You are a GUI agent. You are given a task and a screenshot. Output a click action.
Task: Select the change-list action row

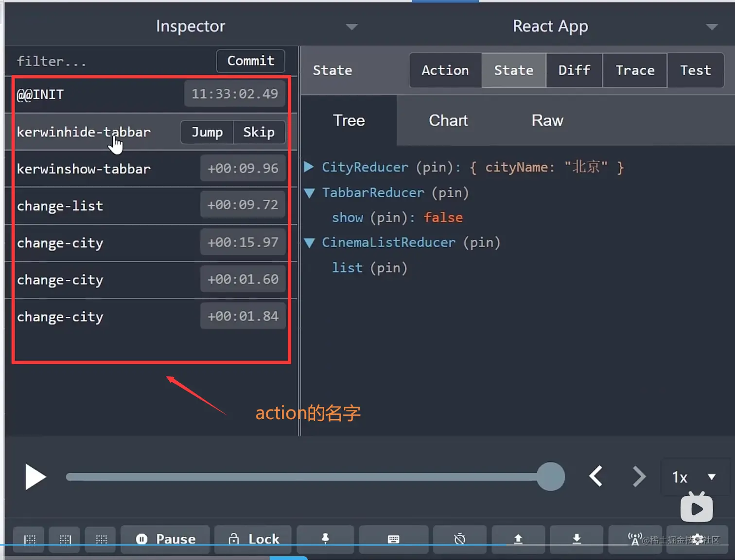coord(151,205)
